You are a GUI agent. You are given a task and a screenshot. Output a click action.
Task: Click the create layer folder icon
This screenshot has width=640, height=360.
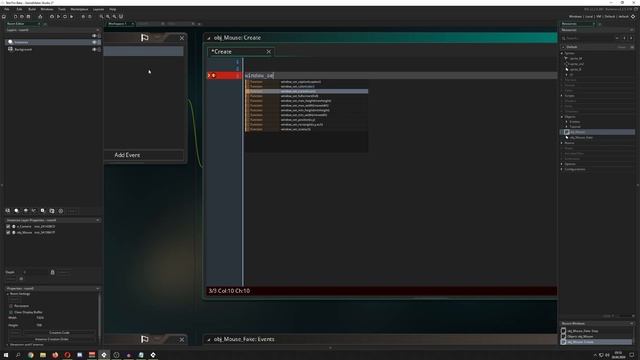tap(52, 211)
